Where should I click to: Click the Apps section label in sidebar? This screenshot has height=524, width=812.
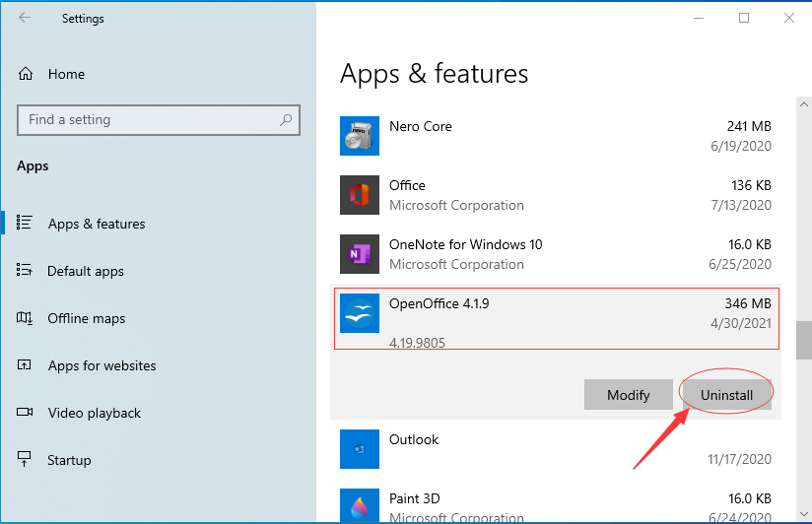tap(33, 166)
